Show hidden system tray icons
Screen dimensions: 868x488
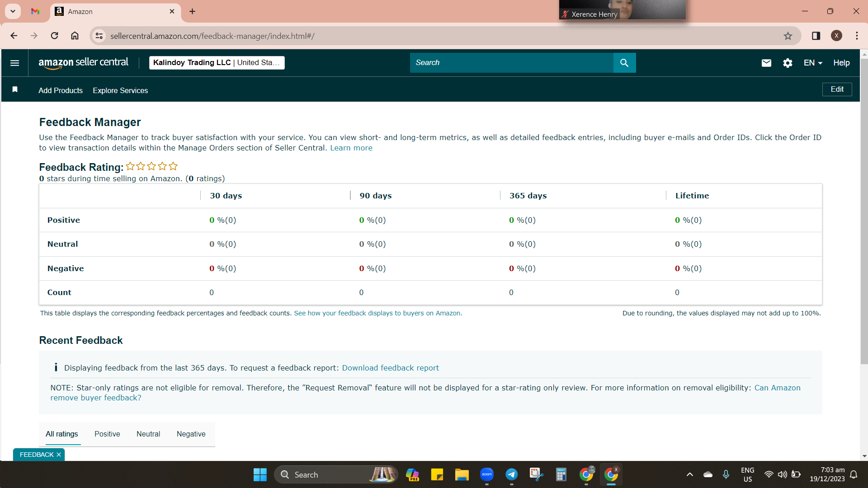(690, 474)
